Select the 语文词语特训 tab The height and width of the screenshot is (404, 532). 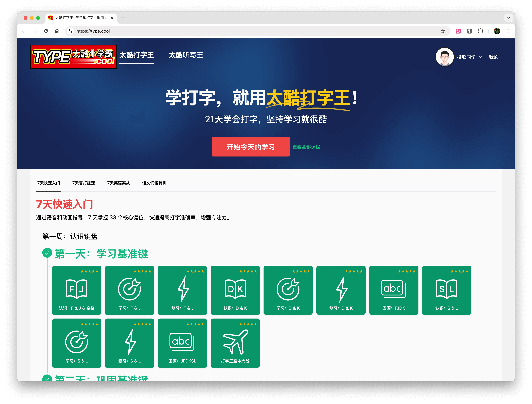coord(154,183)
